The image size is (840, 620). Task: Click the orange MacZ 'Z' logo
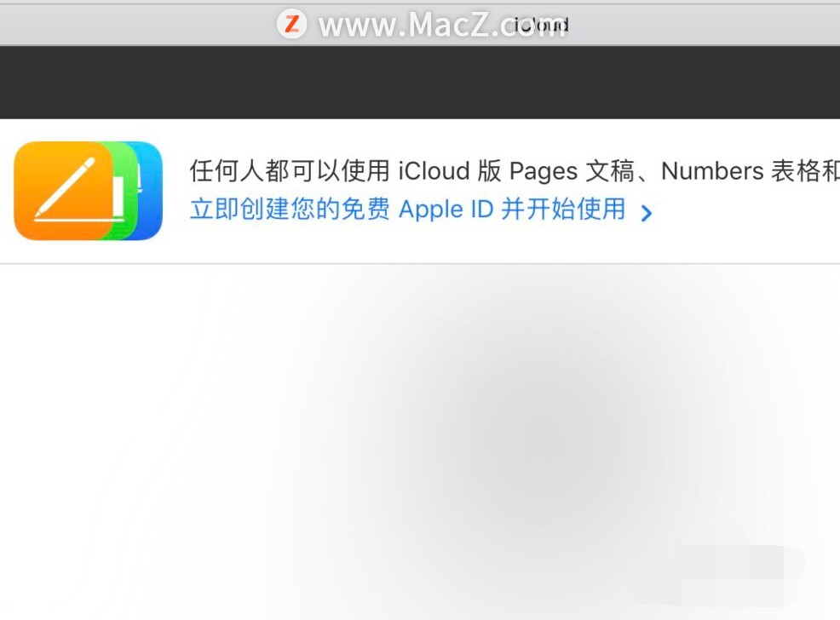point(292,24)
